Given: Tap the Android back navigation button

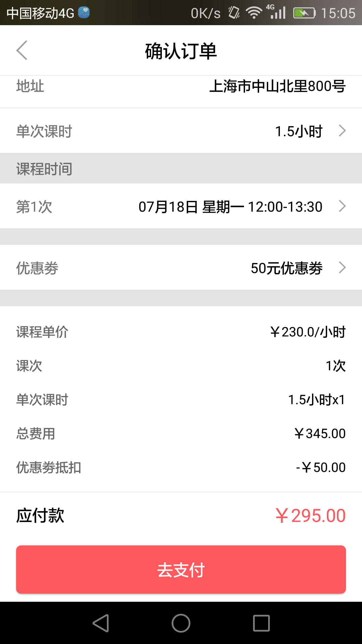Looking at the screenshot, I should 101,623.
